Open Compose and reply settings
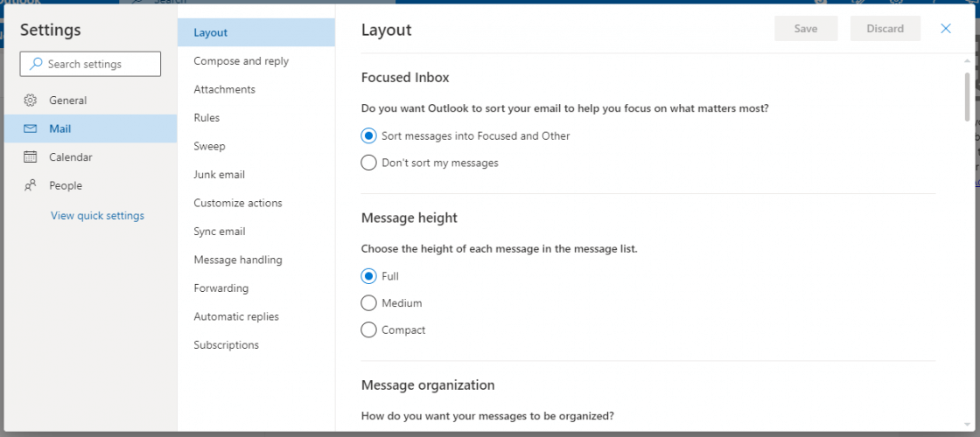 (256, 60)
